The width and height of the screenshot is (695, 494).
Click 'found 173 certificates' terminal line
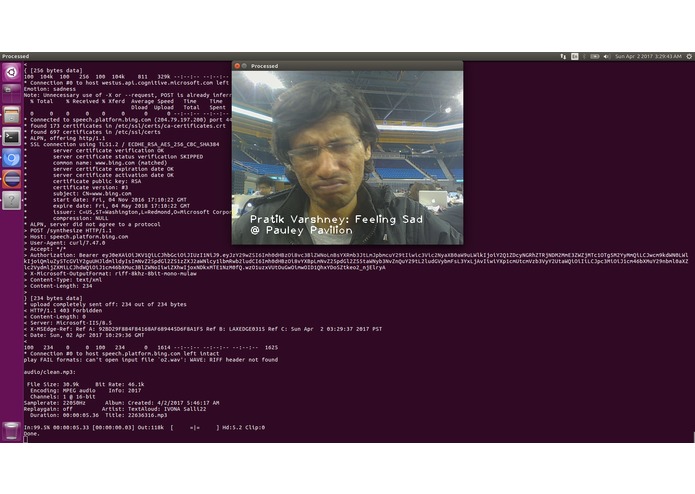point(125,126)
